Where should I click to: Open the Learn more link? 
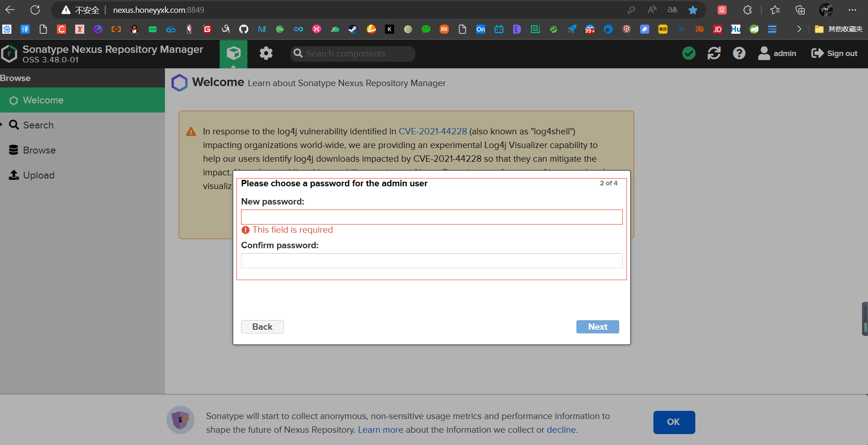click(380, 430)
